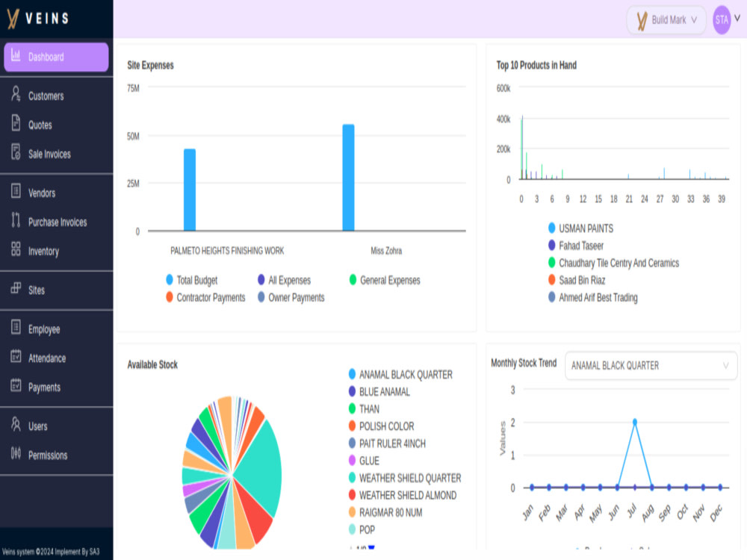Toggle All Expenses legend series
The height and width of the screenshot is (560, 747).
284,280
